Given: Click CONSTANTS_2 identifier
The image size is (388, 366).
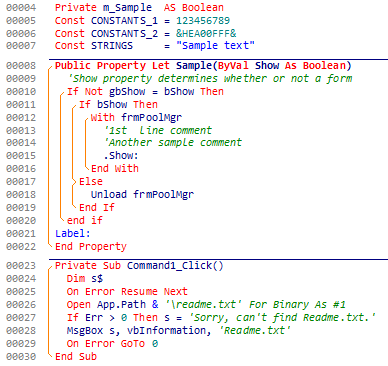Looking at the screenshot, I should click(124, 34).
